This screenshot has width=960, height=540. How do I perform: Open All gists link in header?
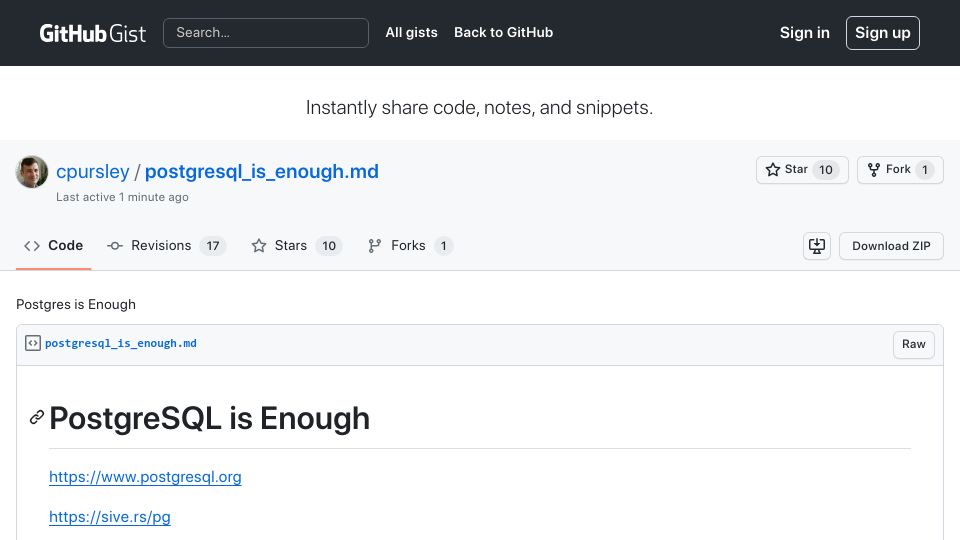pos(411,32)
